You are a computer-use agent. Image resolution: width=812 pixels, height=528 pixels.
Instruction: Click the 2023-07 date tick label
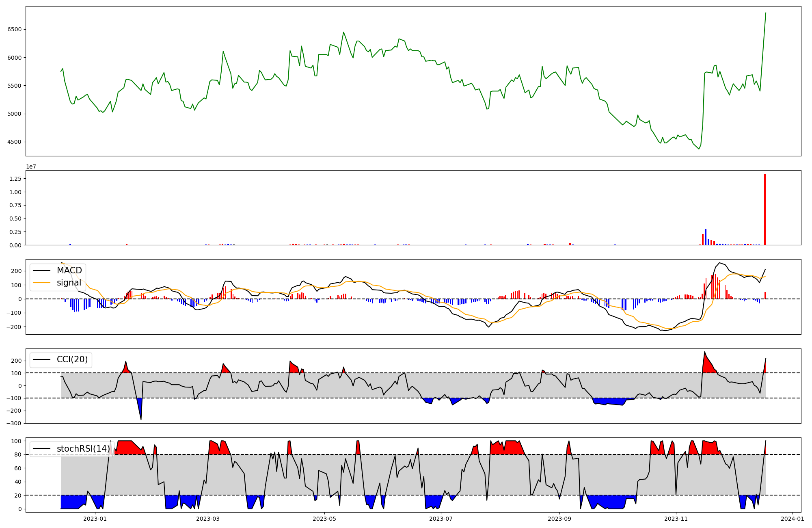pyautogui.click(x=441, y=519)
